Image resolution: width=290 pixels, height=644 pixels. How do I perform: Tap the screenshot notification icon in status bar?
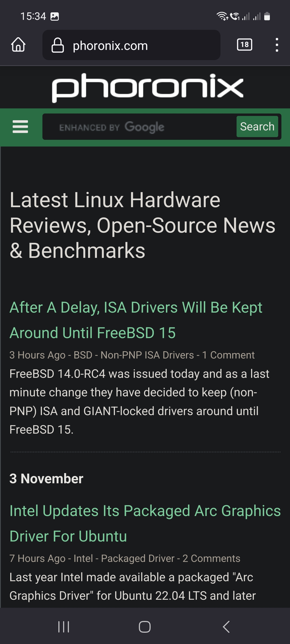tap(55, 17)
